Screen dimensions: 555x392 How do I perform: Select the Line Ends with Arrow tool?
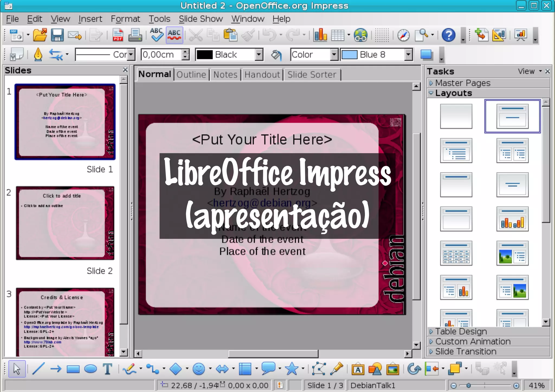coord(56,369)
